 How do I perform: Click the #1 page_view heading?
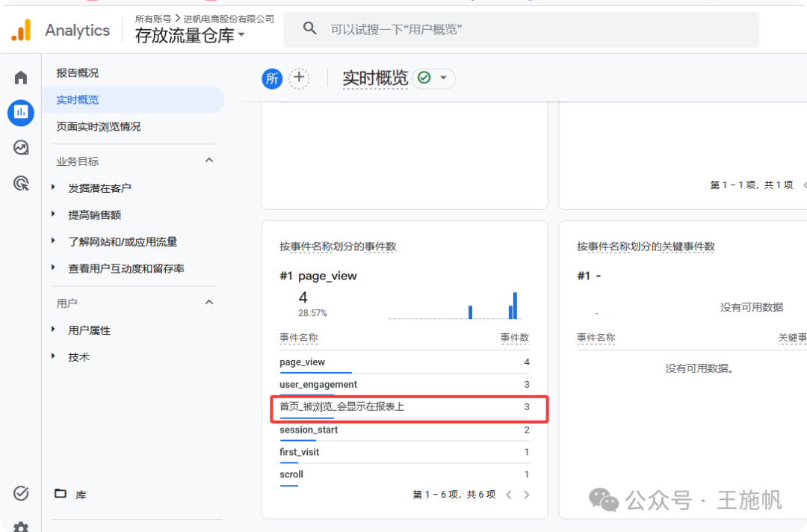click(318, 276)
